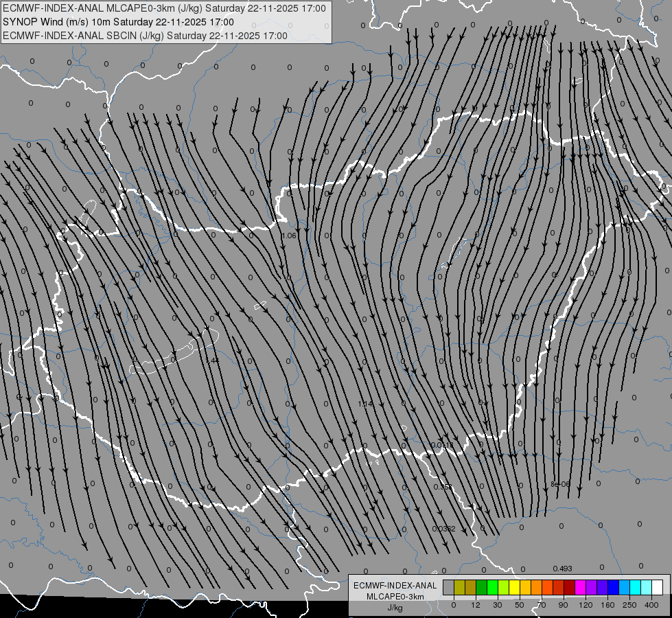
Task: Click the legend tick label 160
Action: (x=607, y=605)
